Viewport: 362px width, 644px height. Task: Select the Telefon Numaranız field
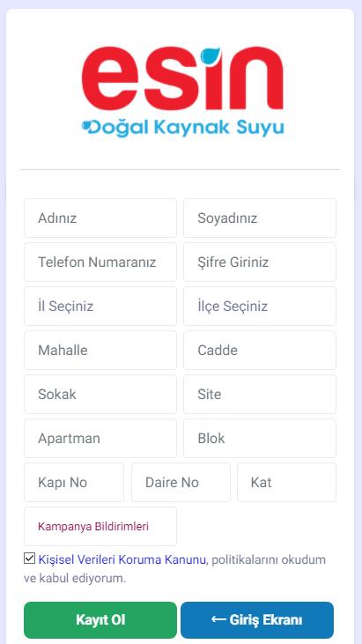click(100, 262)
